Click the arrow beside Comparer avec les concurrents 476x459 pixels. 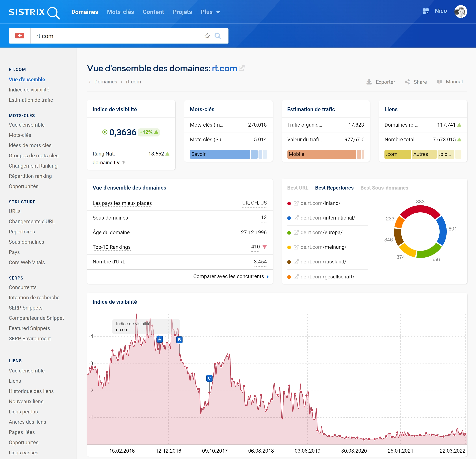[268, 277]
